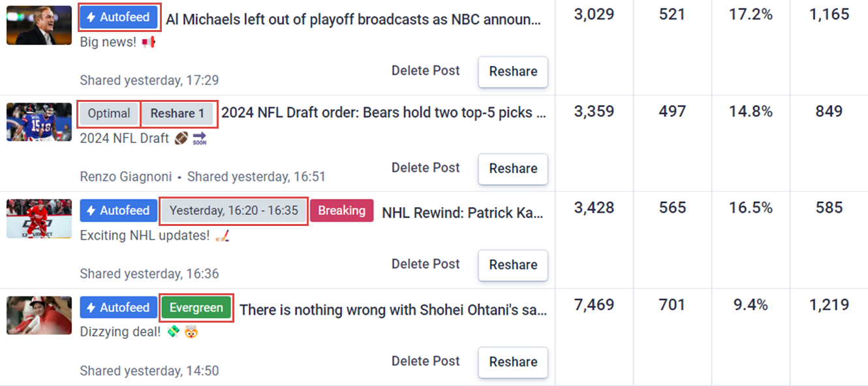Click the Autofeed badge on Shohei Ohtani post

(x=119, y=308)
